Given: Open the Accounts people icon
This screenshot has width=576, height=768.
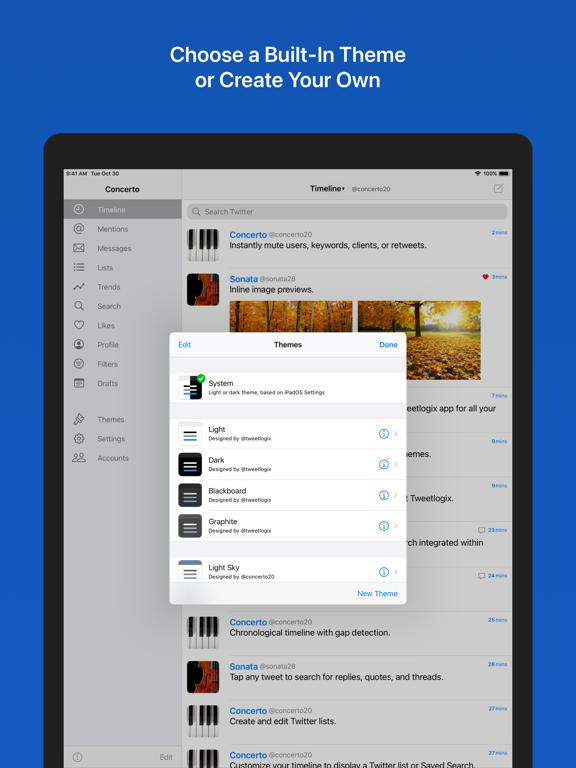Looking at the screenshot, I should point(79,458).
